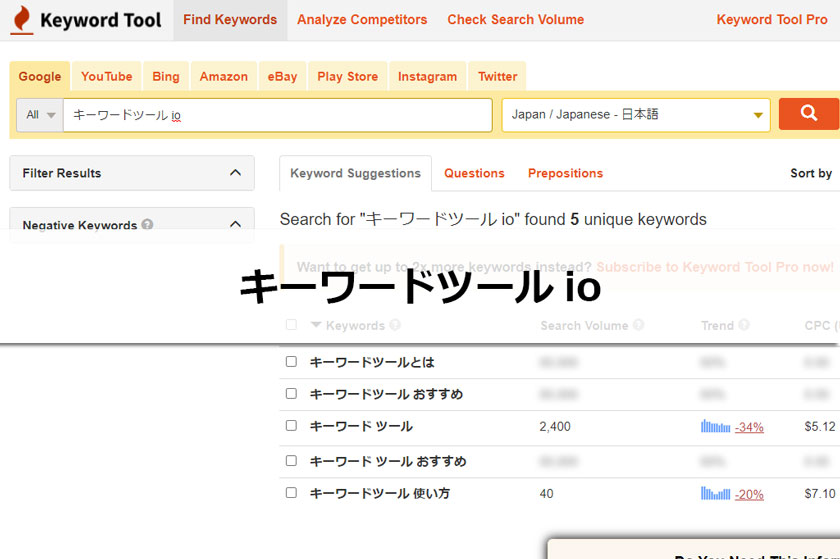Check the キーワード ツール おすすめ row box
Screen dimensions: 840x559
pyautogui.click(x=291, y=461)
